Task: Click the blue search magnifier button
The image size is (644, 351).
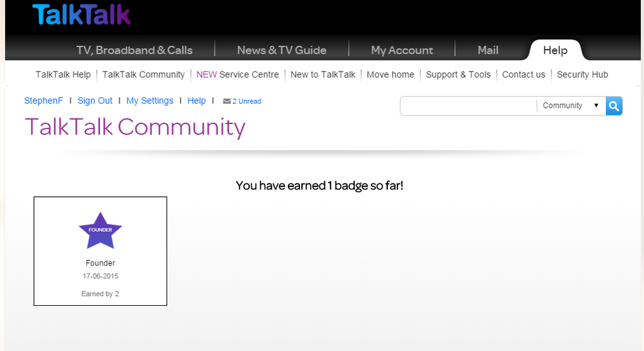Action: (614, 106)
